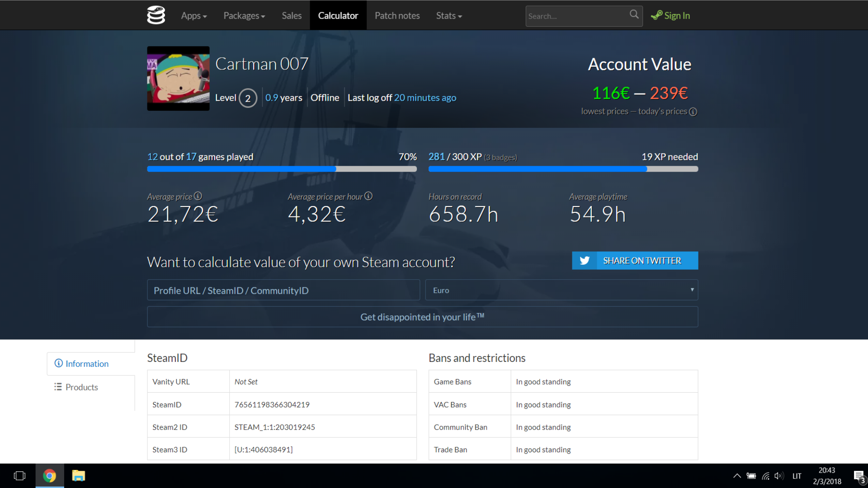Click the LIT keyboard language indicator
The image size is (868, 488).
pos(797,476)
